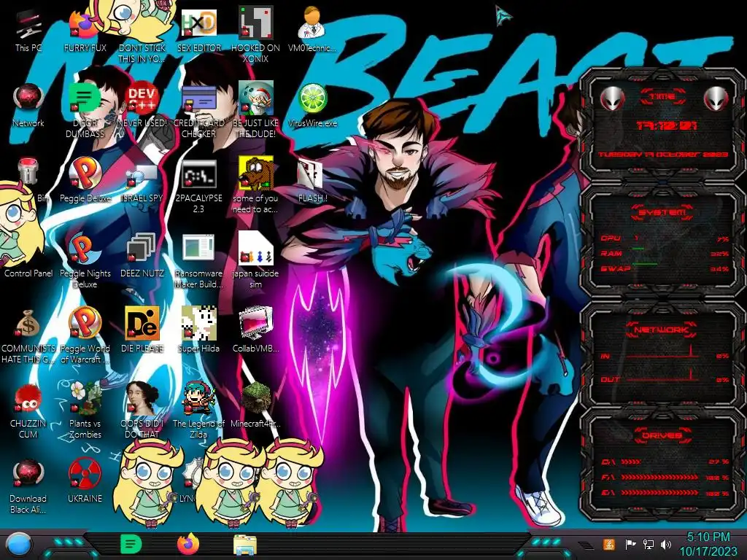Launch the Peggle World of Warcraft shortcut

[x=85, y=335]
